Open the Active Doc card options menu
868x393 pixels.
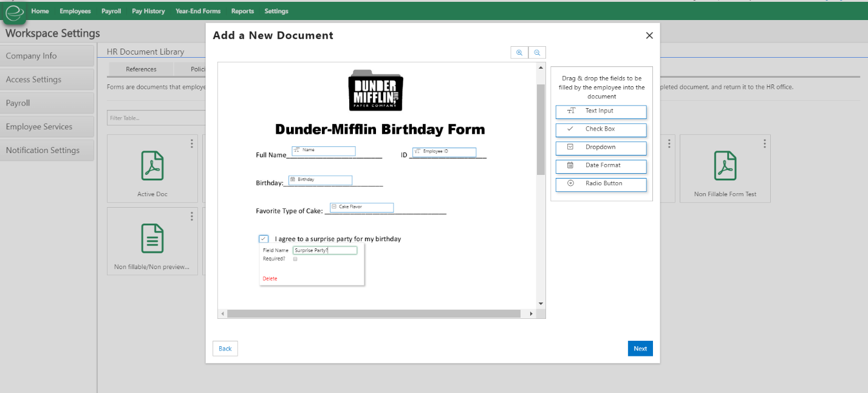[192, 143]
